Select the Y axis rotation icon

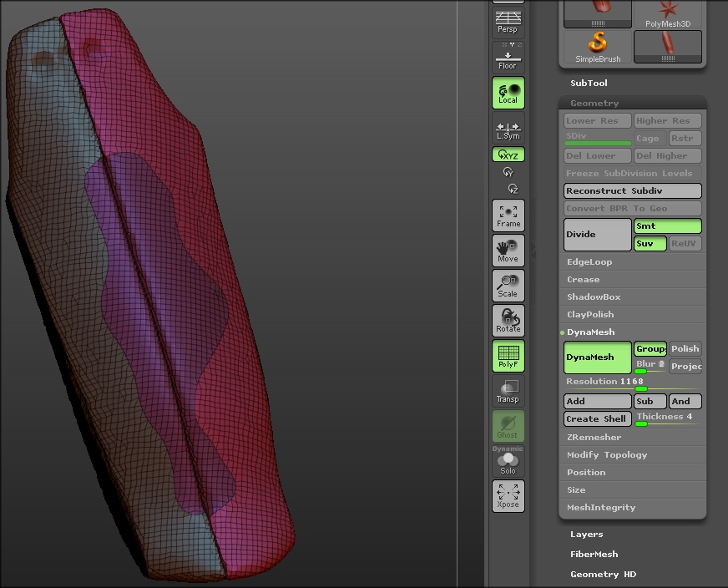point(508,172)
